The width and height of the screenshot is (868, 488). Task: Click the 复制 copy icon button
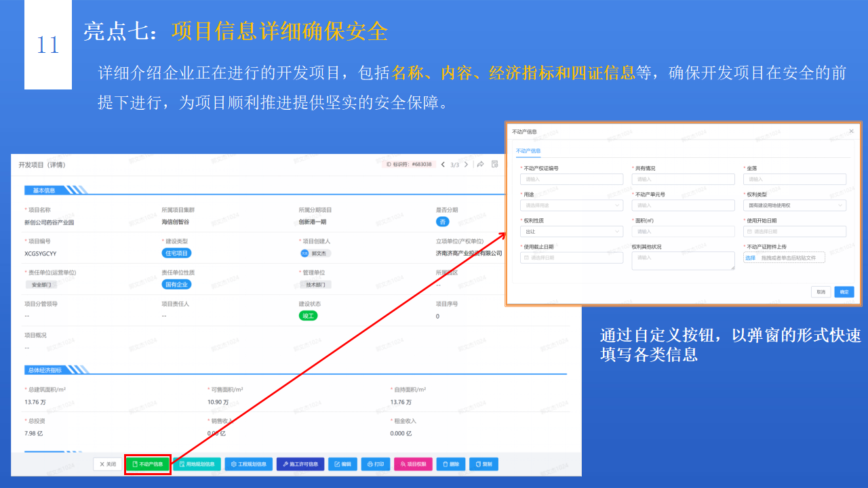point(484,464)
